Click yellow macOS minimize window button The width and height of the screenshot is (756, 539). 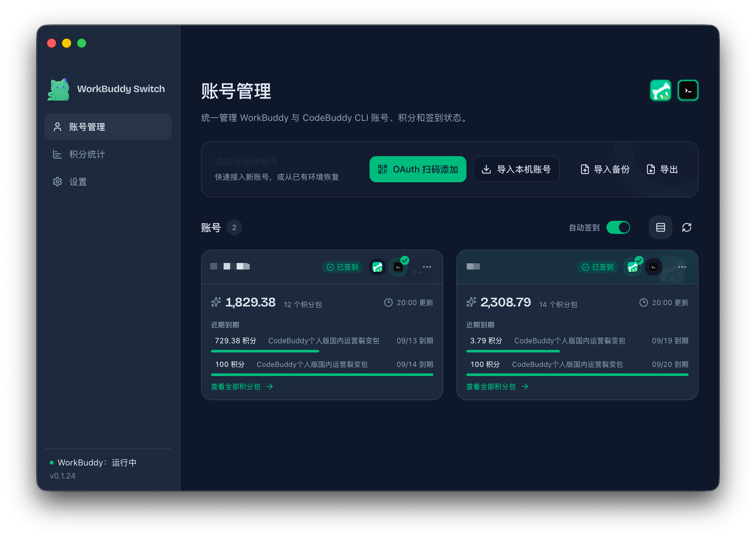(x=67, y=43)
